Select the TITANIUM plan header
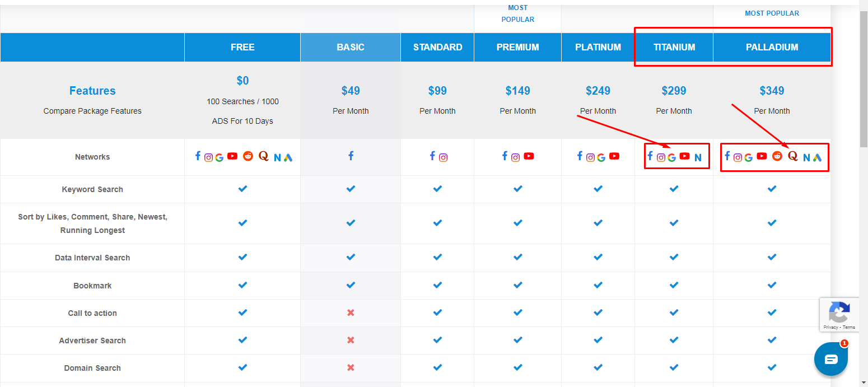The width and height of the screenshot is (868, 387). (x=674, y=47)
